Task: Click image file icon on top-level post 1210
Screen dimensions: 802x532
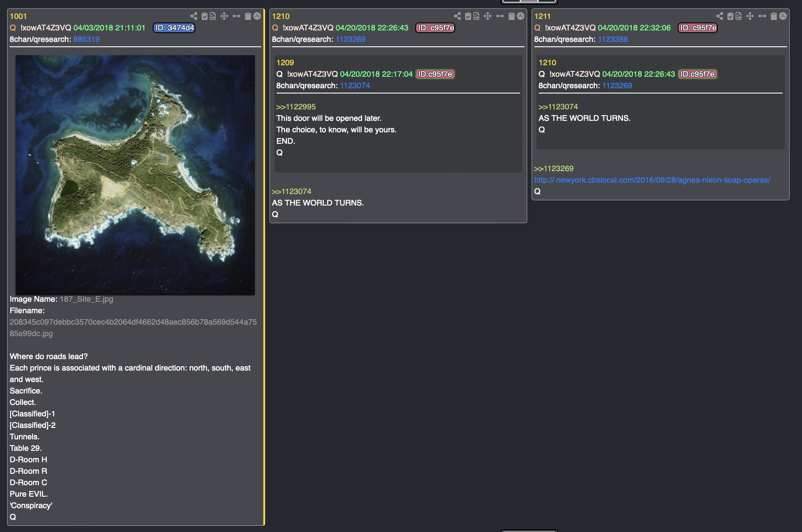Action: [476, 16]
